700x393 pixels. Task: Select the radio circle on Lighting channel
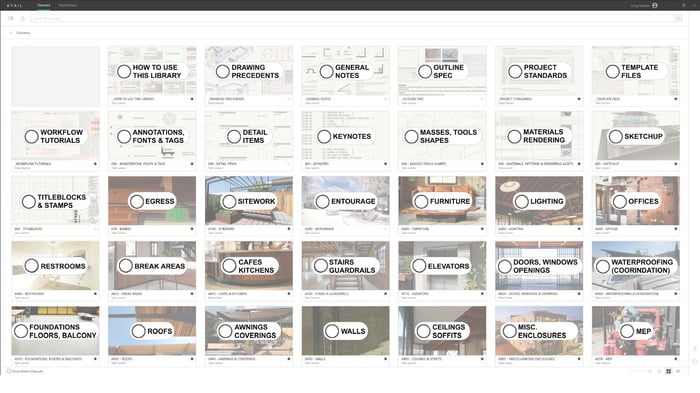pos(521,201)
